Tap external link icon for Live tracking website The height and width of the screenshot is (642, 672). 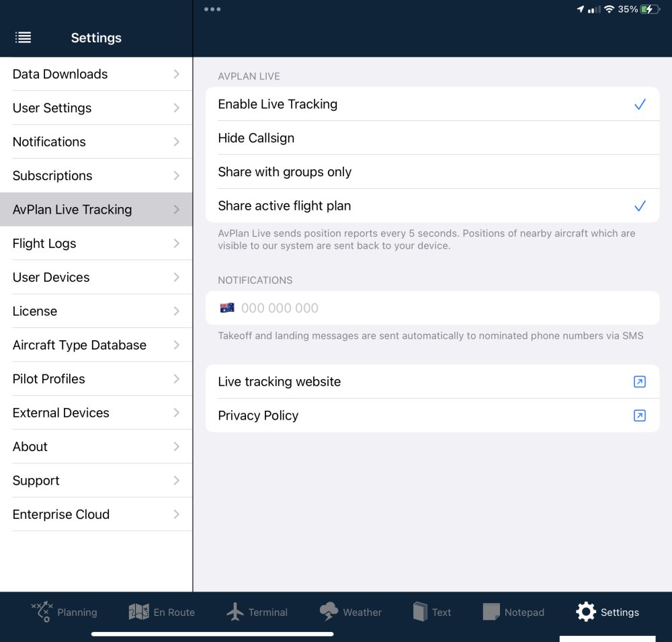pyautogui.click(x=640, y=382)
